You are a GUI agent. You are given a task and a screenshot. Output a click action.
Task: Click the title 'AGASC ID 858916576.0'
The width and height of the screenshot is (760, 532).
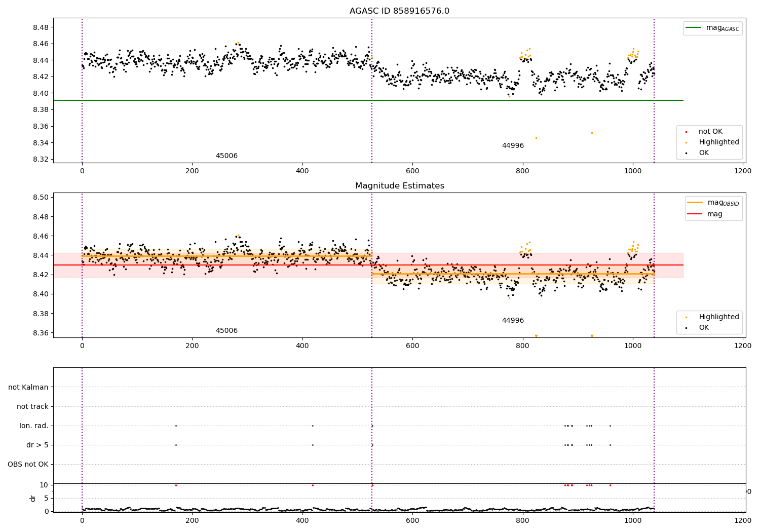399,11
